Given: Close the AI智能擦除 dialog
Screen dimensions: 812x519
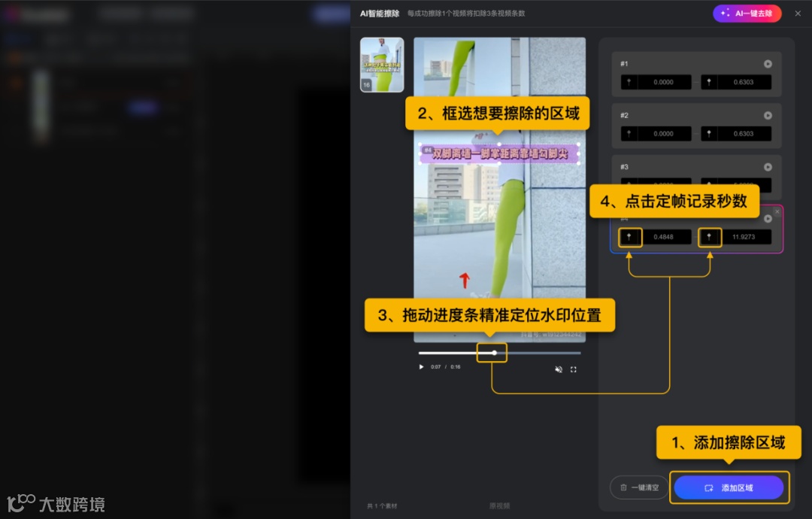Looking at the screenshot, I should pos(798,13).
